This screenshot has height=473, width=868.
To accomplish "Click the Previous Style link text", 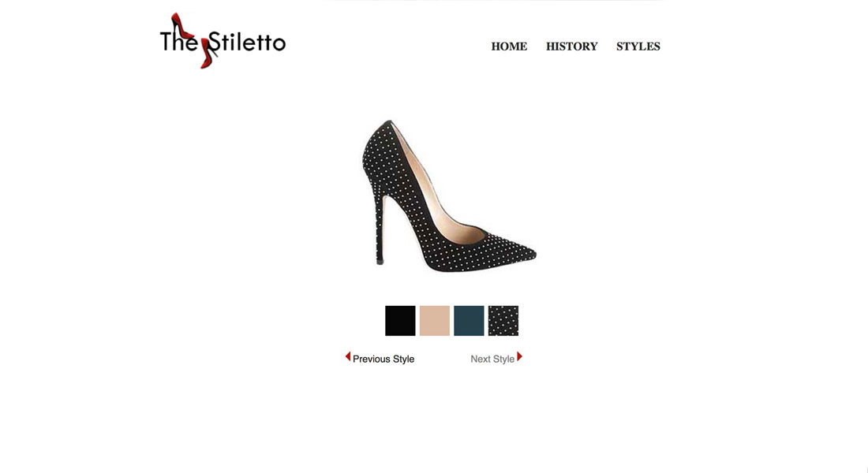I will (383, 359).
